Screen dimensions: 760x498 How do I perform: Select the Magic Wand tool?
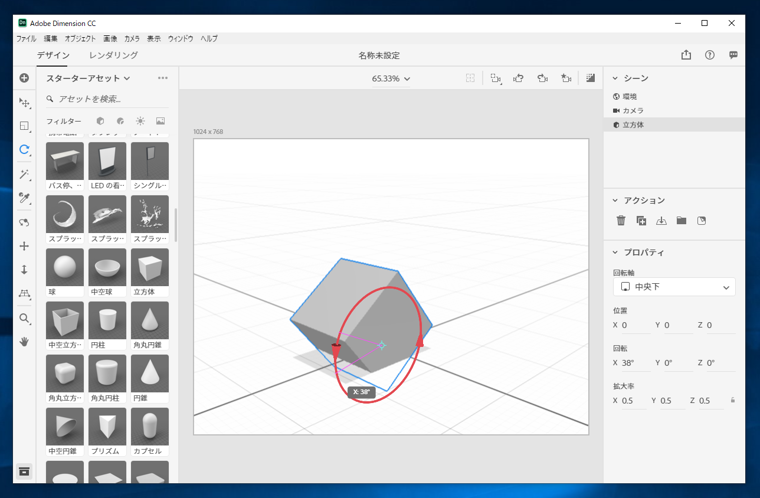click(x=24, y=174)
